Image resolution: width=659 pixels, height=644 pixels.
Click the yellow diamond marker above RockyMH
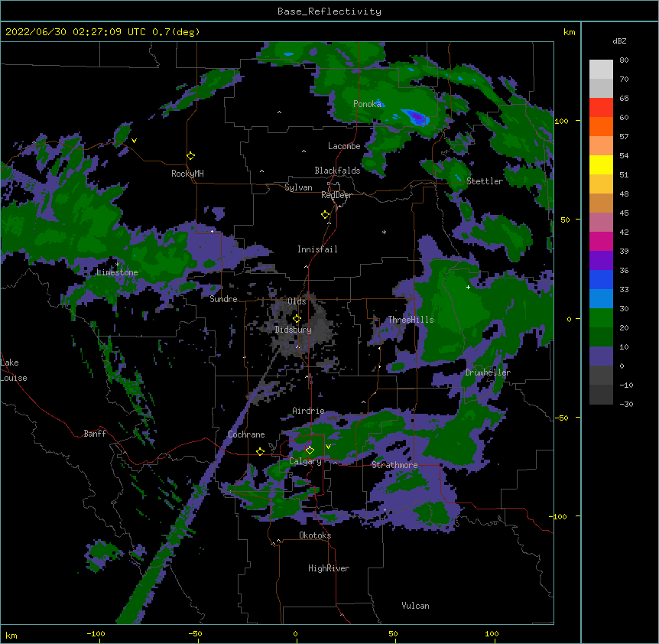[x=190, y=156]
